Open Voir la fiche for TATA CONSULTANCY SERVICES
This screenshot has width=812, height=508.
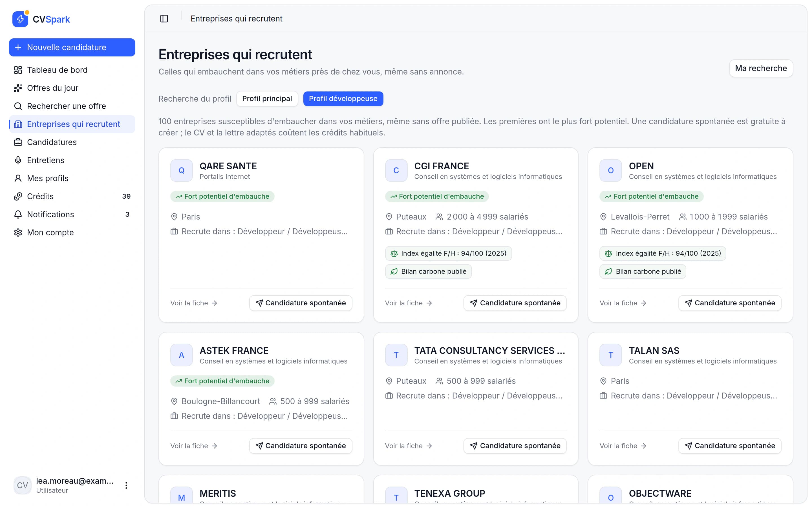tap(409, 446)
